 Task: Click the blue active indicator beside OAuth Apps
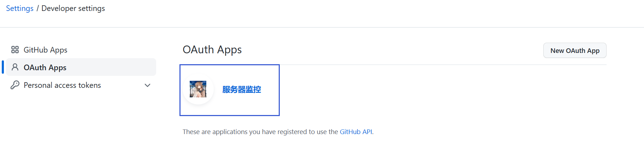(3, 67)
